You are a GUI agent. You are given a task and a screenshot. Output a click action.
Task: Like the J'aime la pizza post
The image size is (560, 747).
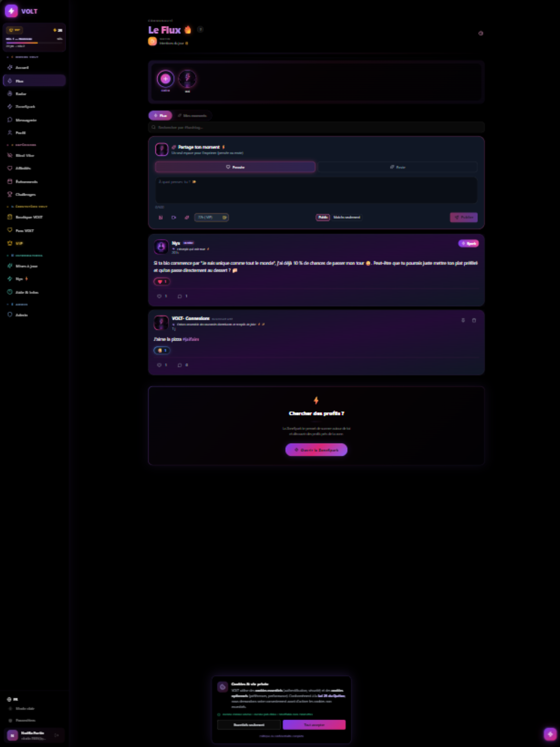(x=162, y=365)
